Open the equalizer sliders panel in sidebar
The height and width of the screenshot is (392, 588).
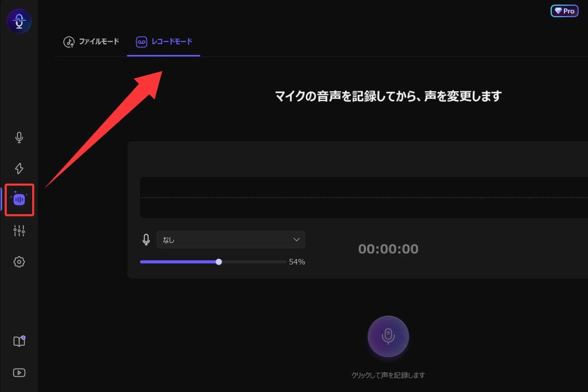(x=19, y=231)
